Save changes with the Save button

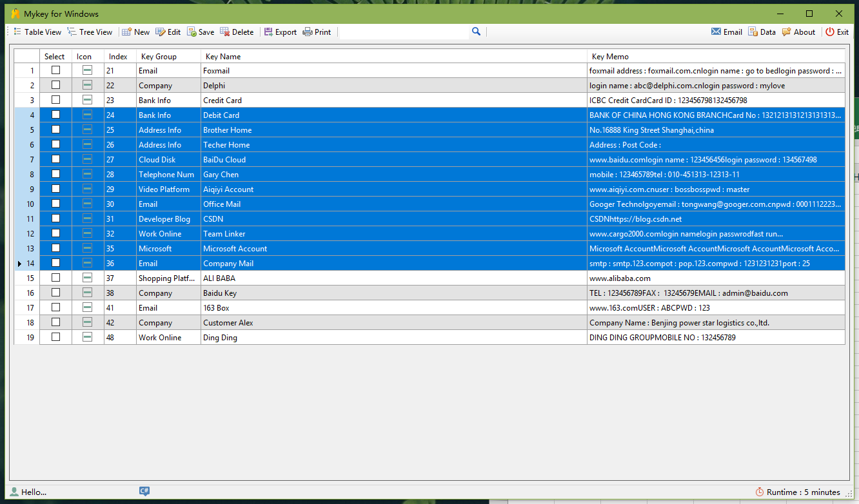coord(201,32)
